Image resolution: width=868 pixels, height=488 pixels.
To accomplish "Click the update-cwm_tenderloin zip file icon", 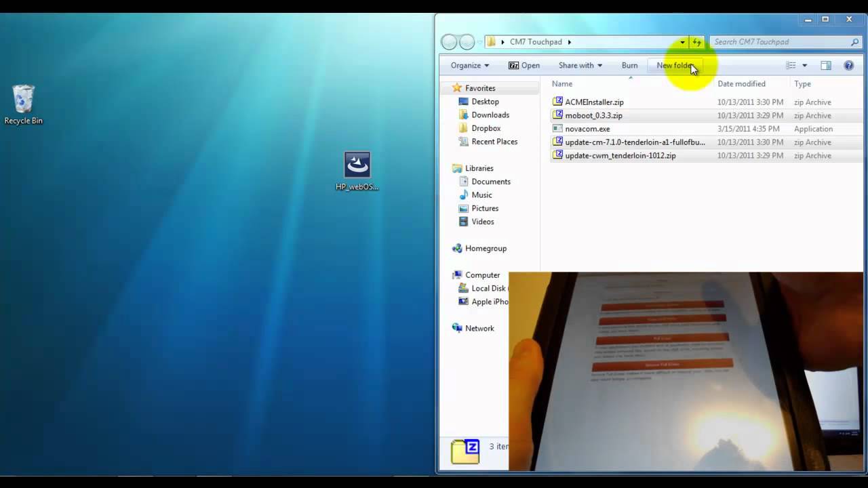I will 557,155.
